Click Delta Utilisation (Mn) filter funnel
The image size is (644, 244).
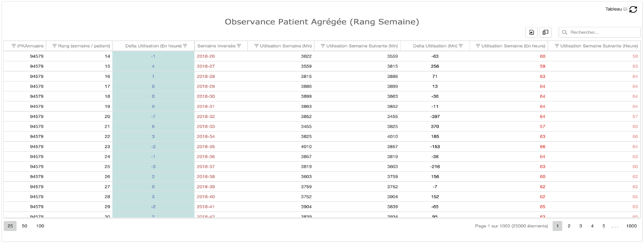[x=461, y=46]
